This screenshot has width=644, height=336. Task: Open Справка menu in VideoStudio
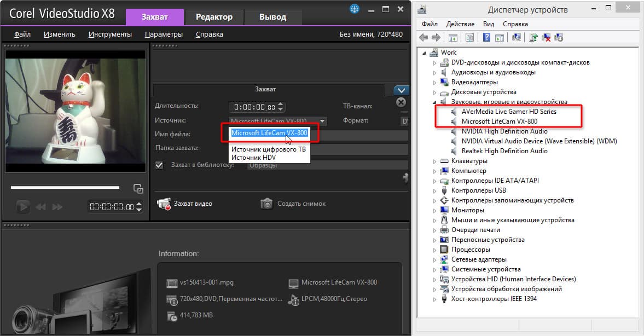[x=210, y=34]
